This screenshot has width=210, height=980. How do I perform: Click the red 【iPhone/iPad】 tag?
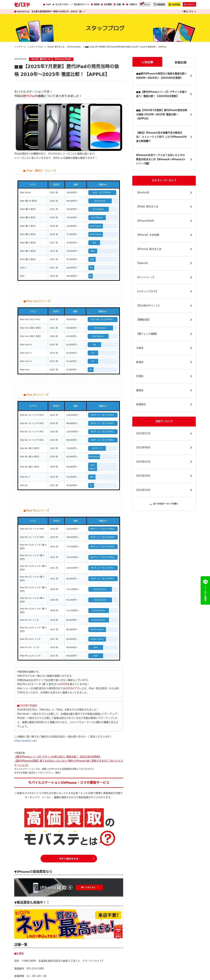pyautogui.click(x=63, y=59)
